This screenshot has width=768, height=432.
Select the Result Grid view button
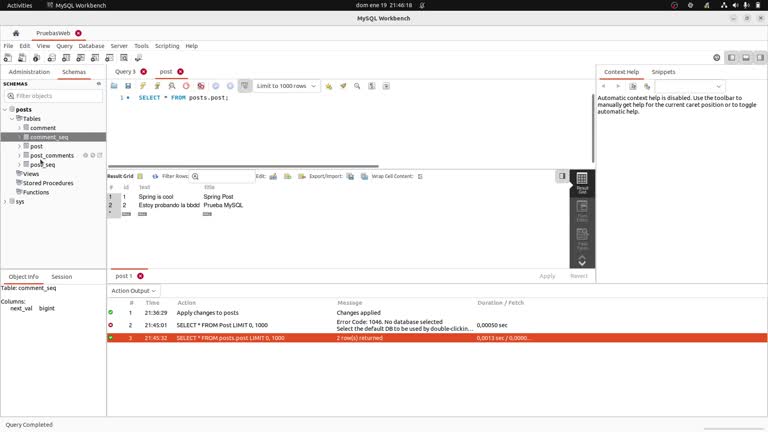pyautogui.click(x=582, y=182)
